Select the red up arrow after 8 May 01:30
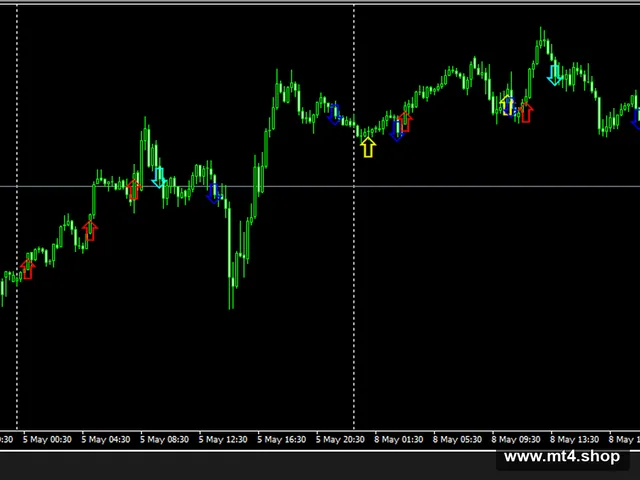The height and width of the screenshot is (480, 640). (405, 122)
